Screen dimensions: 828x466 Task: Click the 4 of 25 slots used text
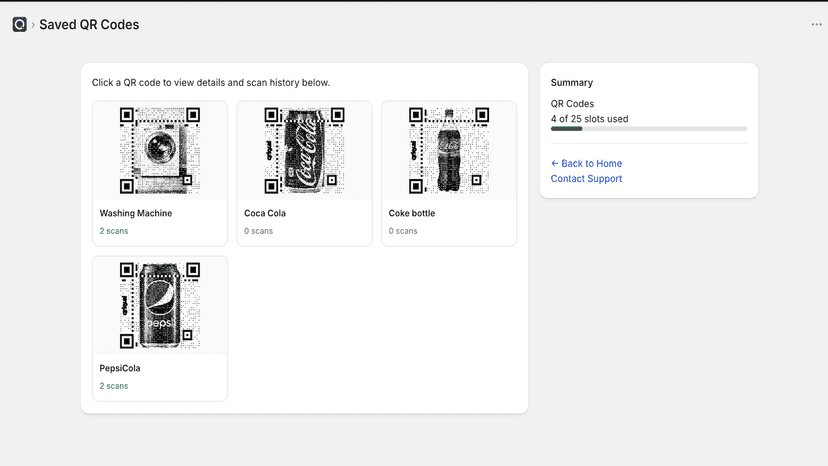tap(589, 119)
